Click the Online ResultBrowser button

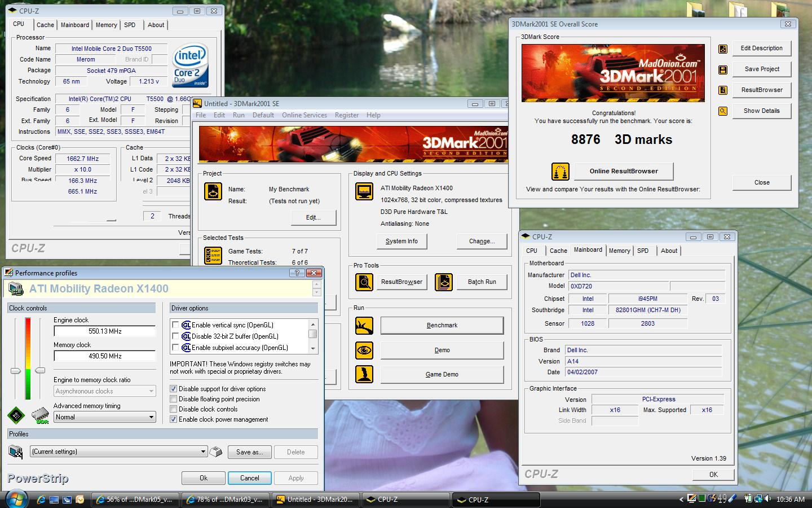click(x=624, y=171)
